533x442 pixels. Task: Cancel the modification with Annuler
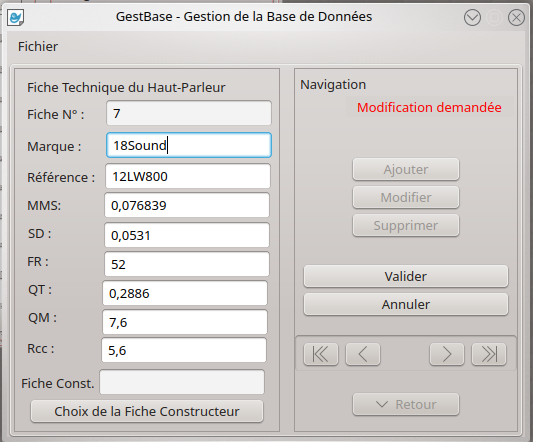coord(406,304)
